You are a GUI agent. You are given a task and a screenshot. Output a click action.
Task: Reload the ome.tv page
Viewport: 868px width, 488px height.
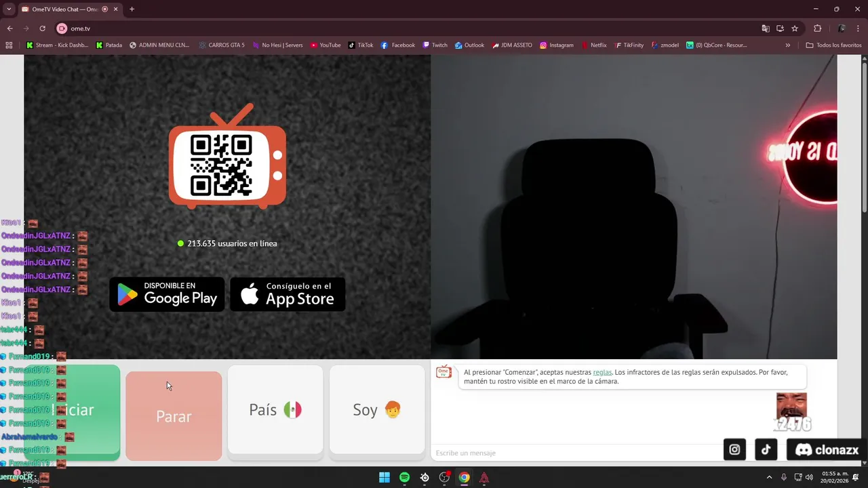coord(42,28)
